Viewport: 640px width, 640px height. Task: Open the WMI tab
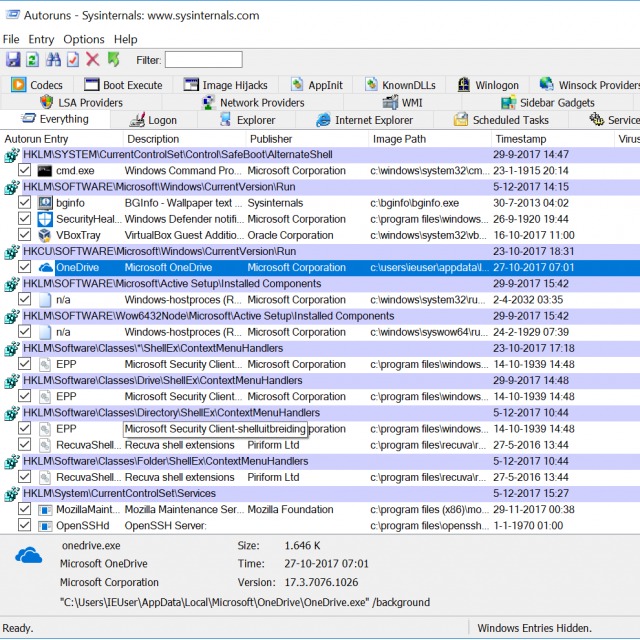coord(402,102)
